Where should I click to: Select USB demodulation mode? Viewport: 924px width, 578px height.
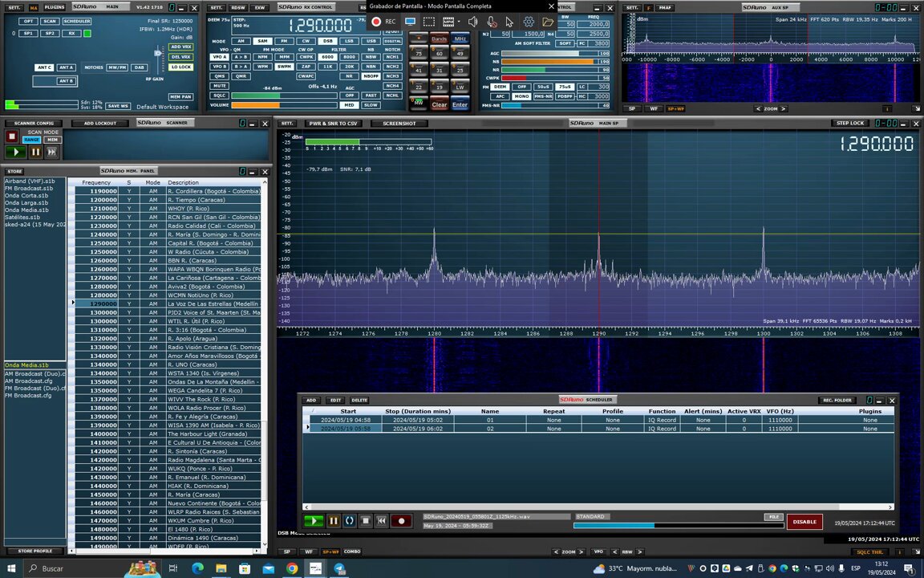(x=371, y=41)
